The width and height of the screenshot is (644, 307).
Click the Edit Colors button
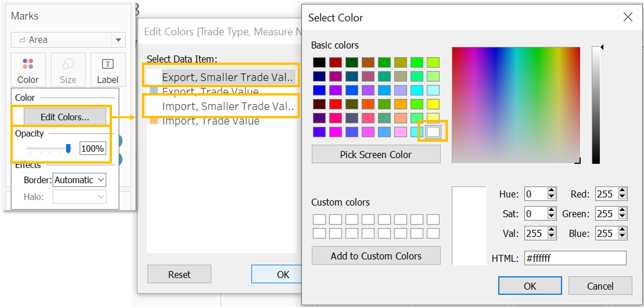65,117
